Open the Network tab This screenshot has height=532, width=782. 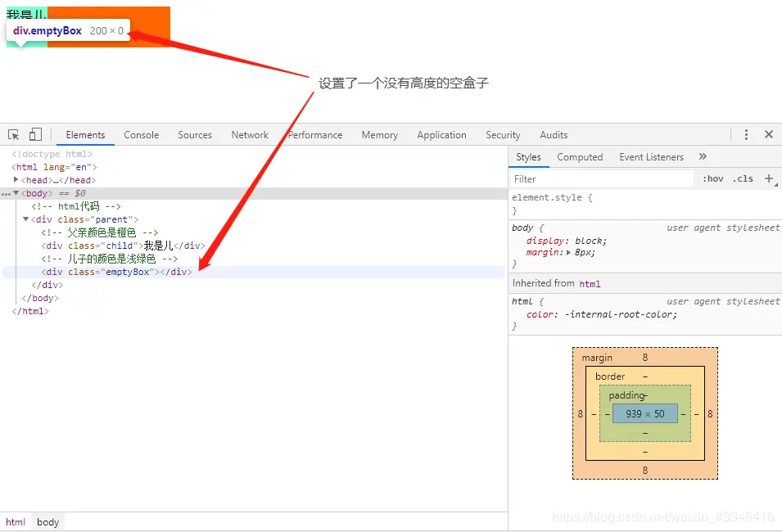pos(250,134)
